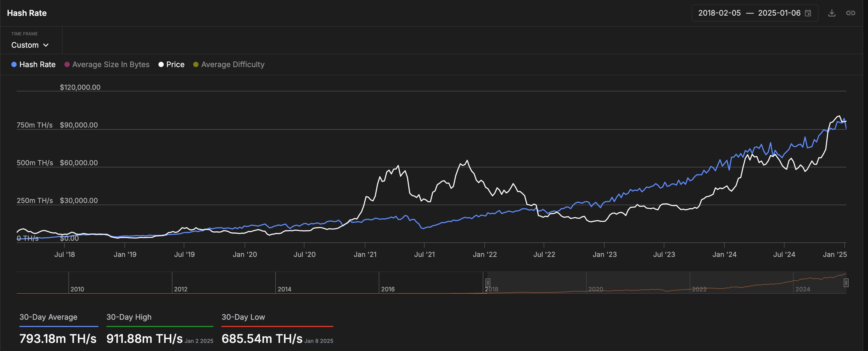Viewport: 868px width, 351px height.
Task: Click the Jan '21 x-axis label
Action: [x=365, y=254]
